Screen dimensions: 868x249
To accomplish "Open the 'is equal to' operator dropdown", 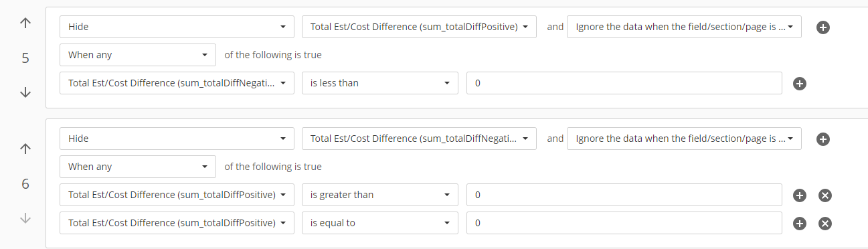I will point(380,223).
